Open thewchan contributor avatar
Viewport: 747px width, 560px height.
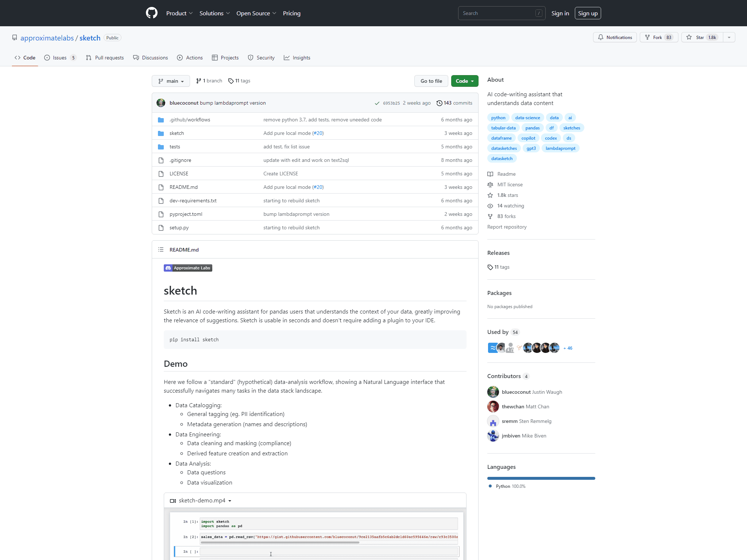click(493, 407)
